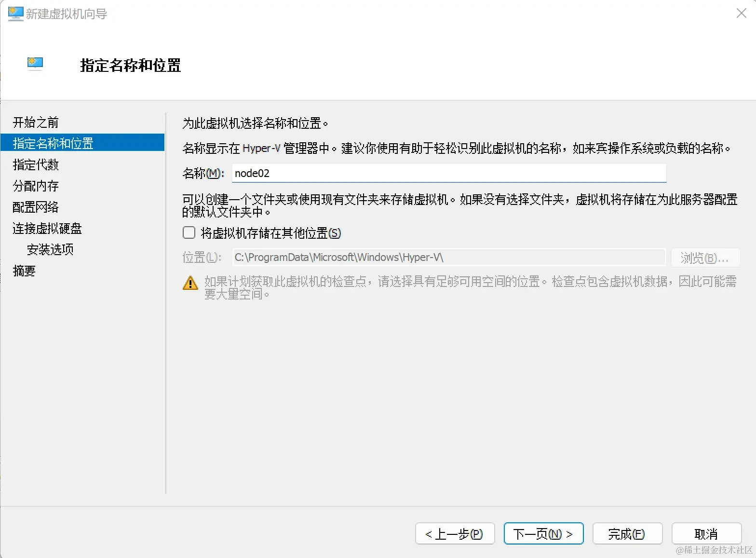
Task: Click the 完成 finish button
Action: pos(627,533)
